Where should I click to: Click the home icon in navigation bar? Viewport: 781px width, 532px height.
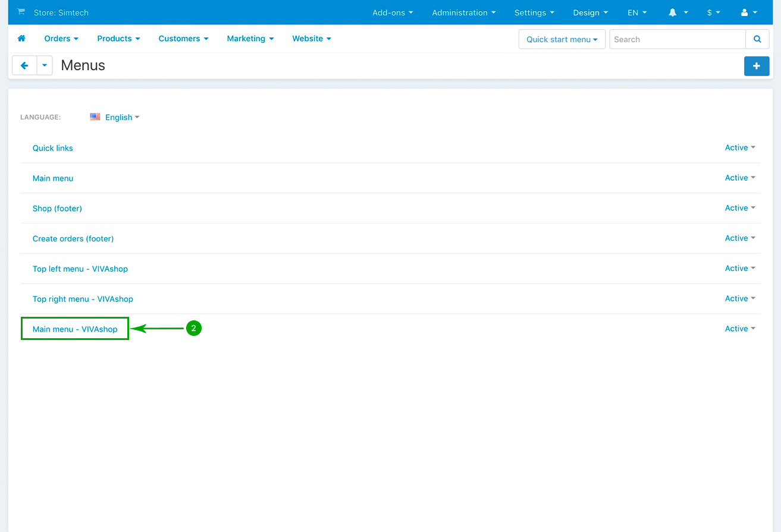coord(21,39)
